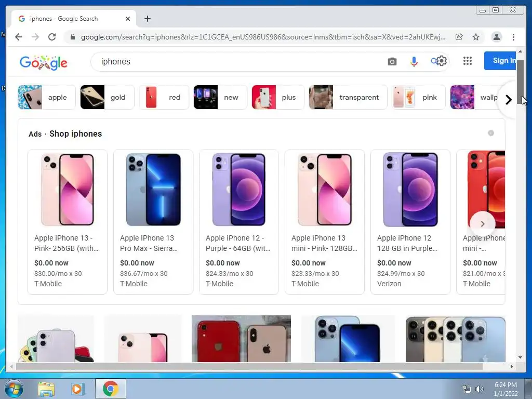The width and height of the screenshot is (532, 399).
Task: Open the Chrome profile avatar
Action: click(x=496, y=37)
